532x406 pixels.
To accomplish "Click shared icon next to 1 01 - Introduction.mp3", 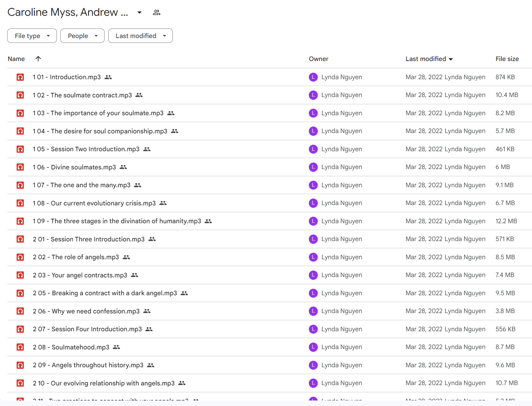I will point(108,77).
